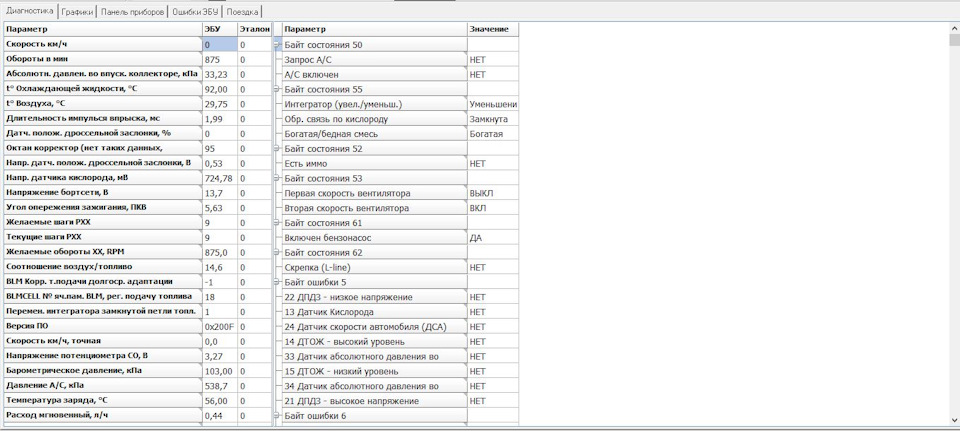This screenshot has width=960, height=431.
Task: Collapse the Байт состояния 62 group
Action: pyautogui.click(x=277, y=253)
